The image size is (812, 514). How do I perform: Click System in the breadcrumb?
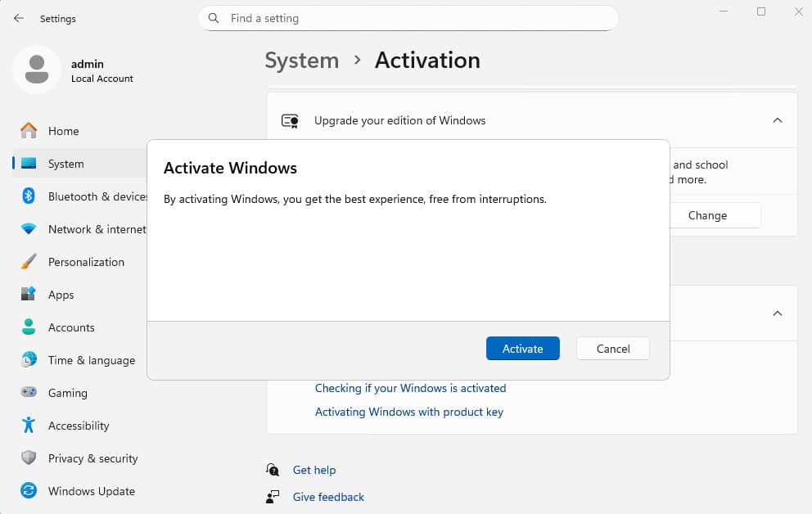click(x=302, y=61)
